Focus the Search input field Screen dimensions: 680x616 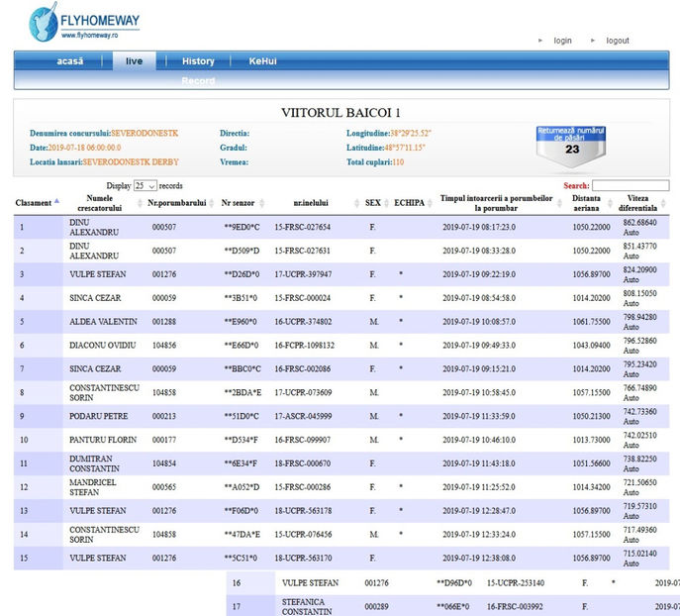(630, 185)
